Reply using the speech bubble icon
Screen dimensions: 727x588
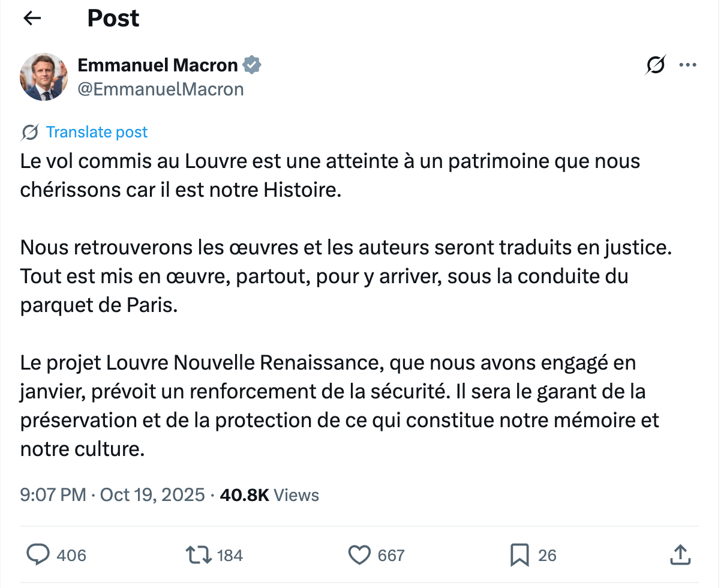tap(38, 555)
